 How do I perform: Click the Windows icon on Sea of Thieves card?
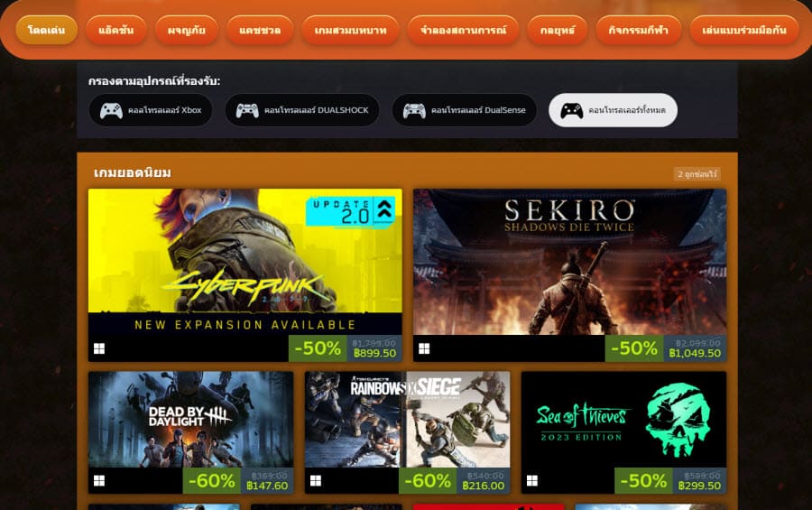(532, 480)
